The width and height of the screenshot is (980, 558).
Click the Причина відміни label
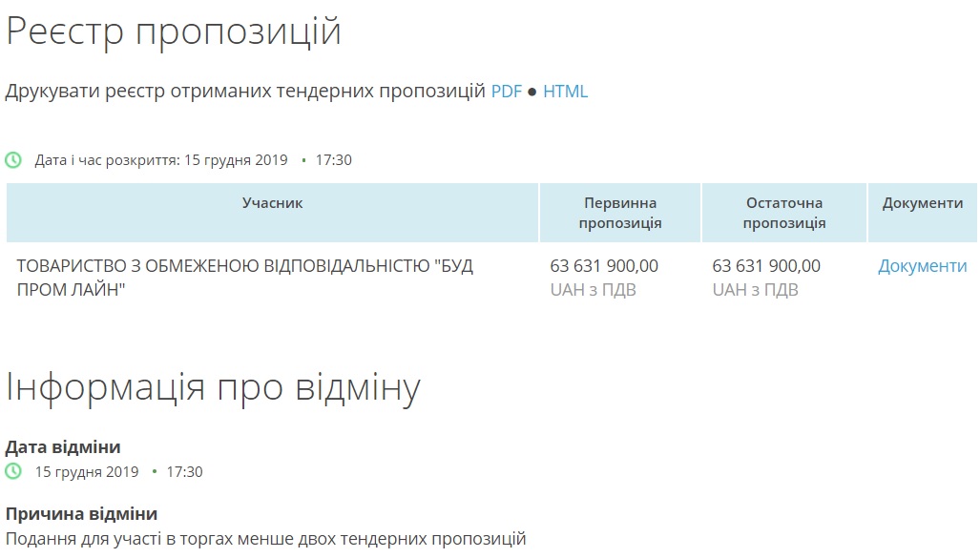81,514
